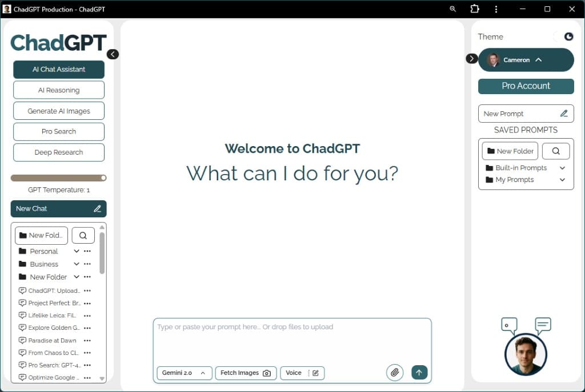
Task: Switch to Generate AI Images mode
Action: pos(59,111)
